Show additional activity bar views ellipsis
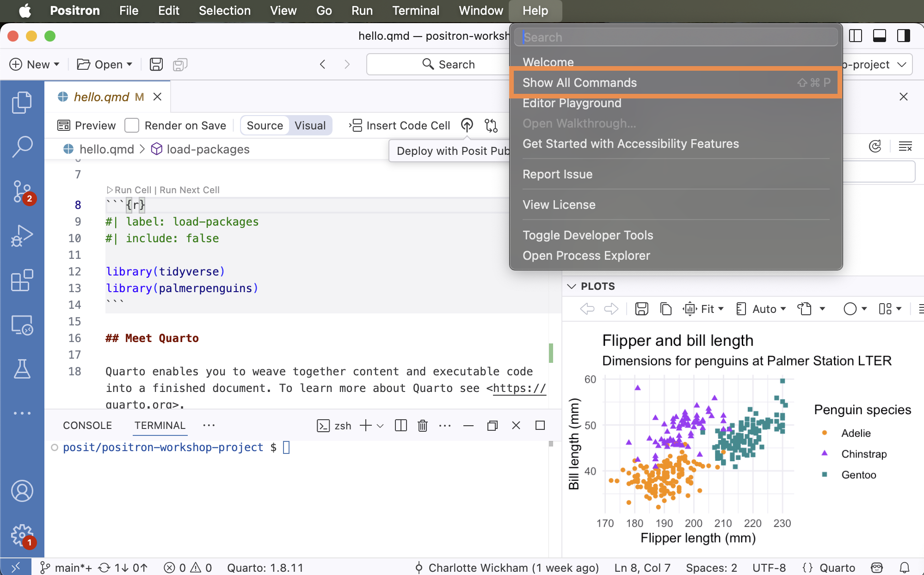Image resolution: width=924 pixels, height=575 pixels. (22, 413)
